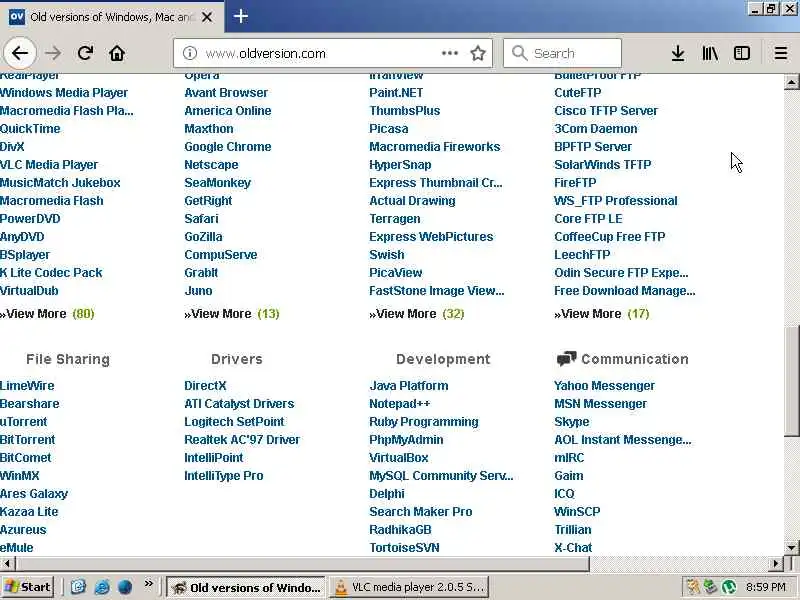The height and width of the screenshot is (600, 800).
Task: Launch Internet Explorer from quick launch
Action: pos(102,587)
